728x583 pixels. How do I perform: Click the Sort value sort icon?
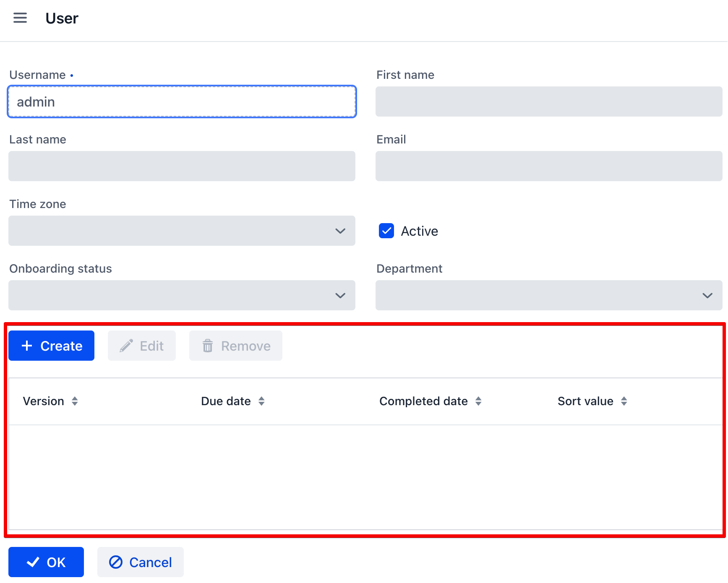624,401
